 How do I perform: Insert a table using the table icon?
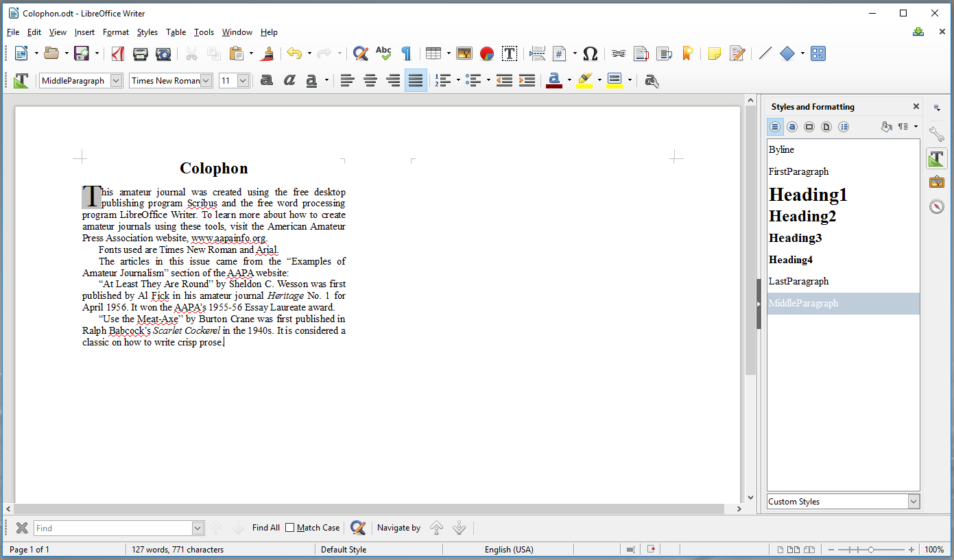pyautogui.click(x=433, y=53)
